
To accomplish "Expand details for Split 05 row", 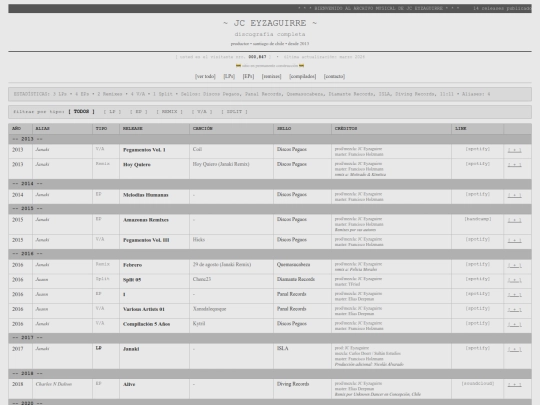I will [514, 280].
